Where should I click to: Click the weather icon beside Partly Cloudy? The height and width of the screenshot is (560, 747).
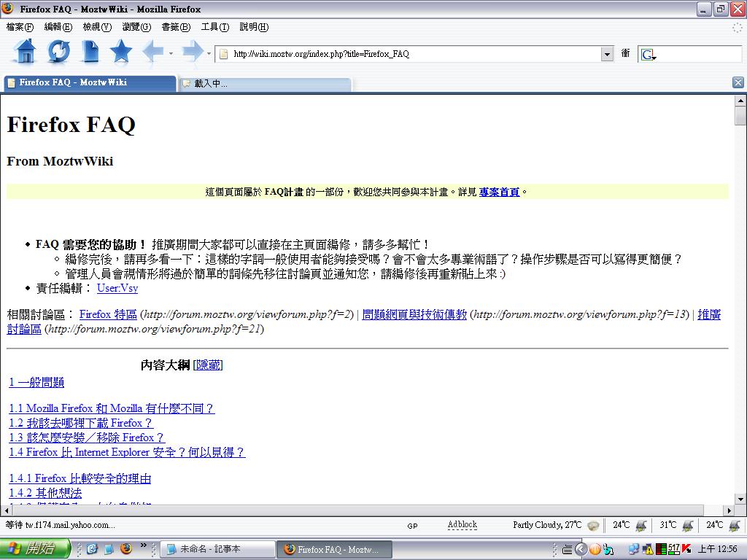click(x=593, y=525)
